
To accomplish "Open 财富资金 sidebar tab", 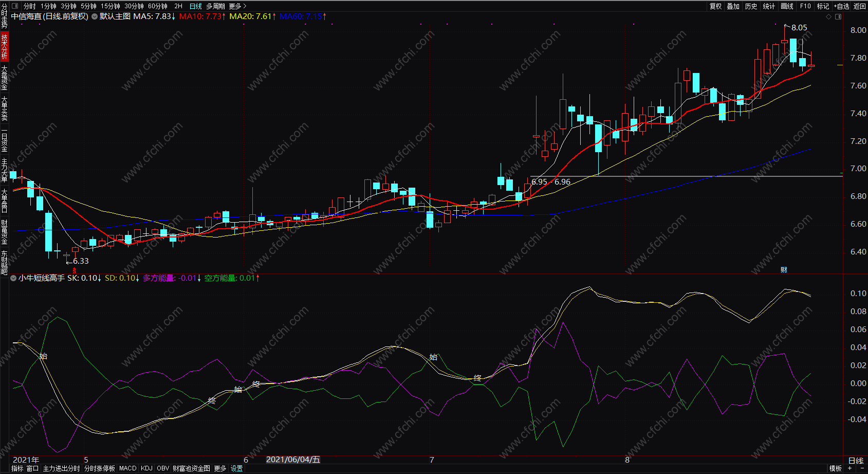I will (x=4, y=231).
